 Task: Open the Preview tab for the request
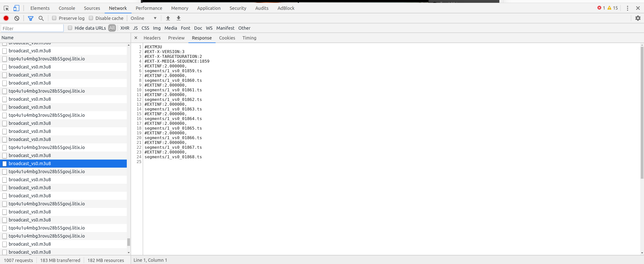coord(176,38)
